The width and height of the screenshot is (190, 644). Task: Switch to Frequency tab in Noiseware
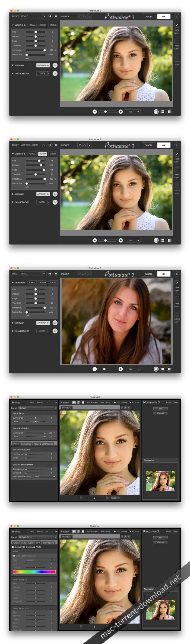[26, 444]
